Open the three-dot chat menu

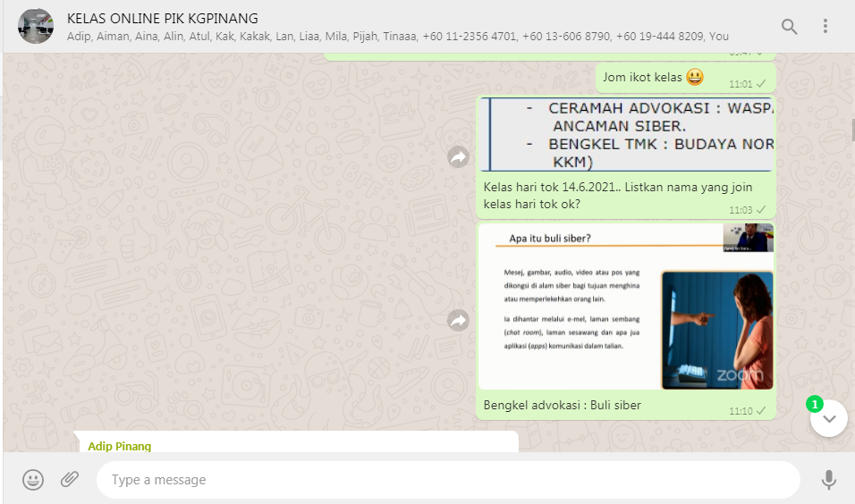[x=825, y=27]
